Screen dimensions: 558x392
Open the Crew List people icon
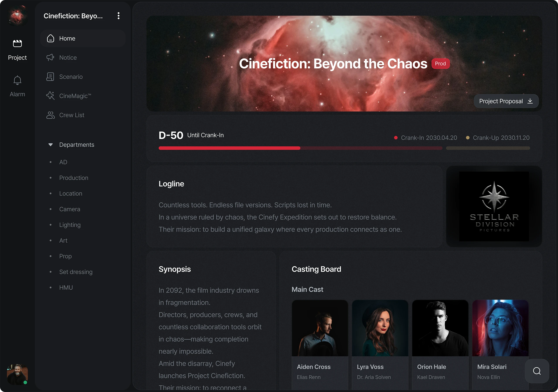pos(50,115)
